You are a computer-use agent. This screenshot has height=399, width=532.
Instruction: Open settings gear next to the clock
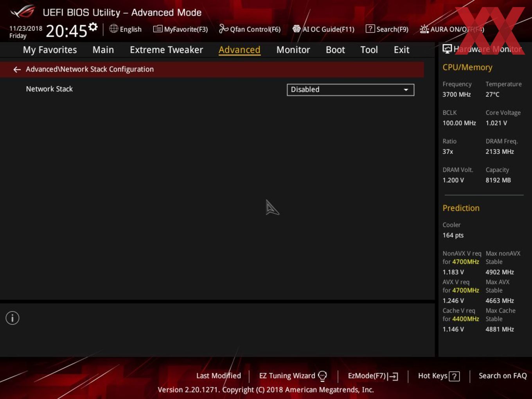point(93,27)
